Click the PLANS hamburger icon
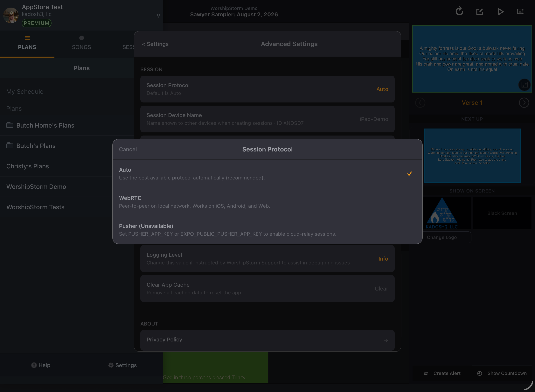Screen dimensions: 535x392 pos(27,38)
